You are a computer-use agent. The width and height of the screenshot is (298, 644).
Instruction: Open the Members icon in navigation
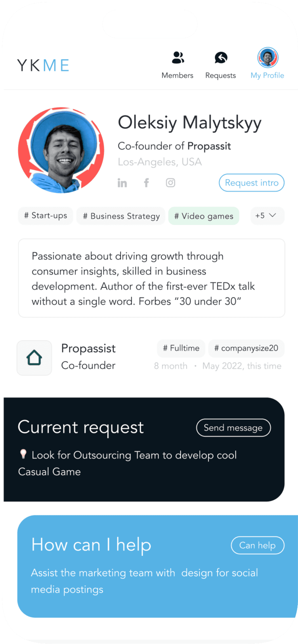coord(178,57)
